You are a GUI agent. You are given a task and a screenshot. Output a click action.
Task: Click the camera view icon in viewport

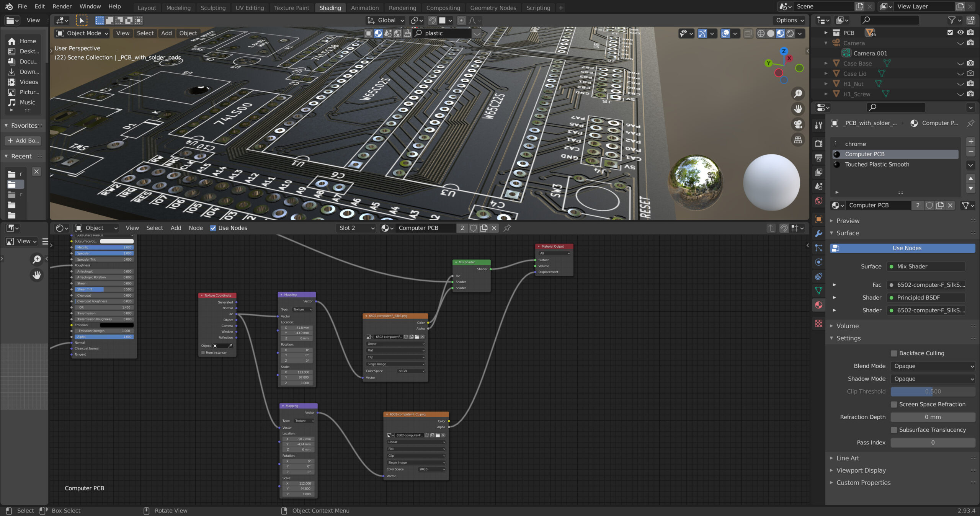pos(798,124)
